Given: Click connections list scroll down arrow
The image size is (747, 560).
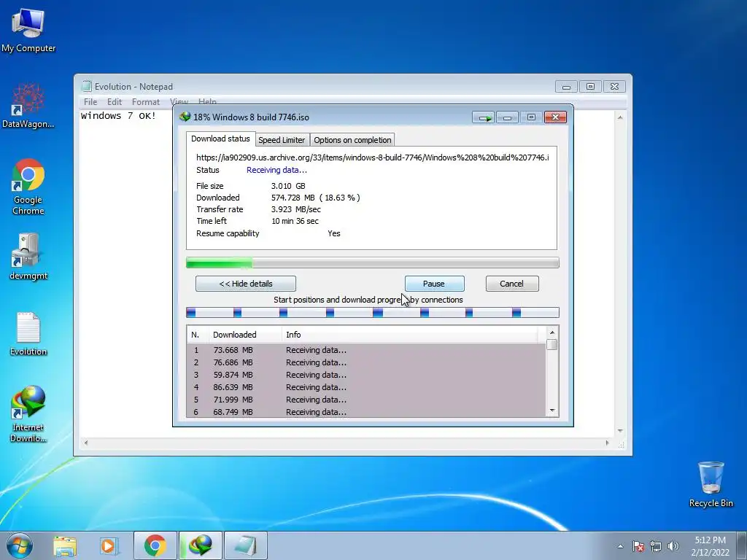Looking at the screenshot, I should tap(552, 411).
